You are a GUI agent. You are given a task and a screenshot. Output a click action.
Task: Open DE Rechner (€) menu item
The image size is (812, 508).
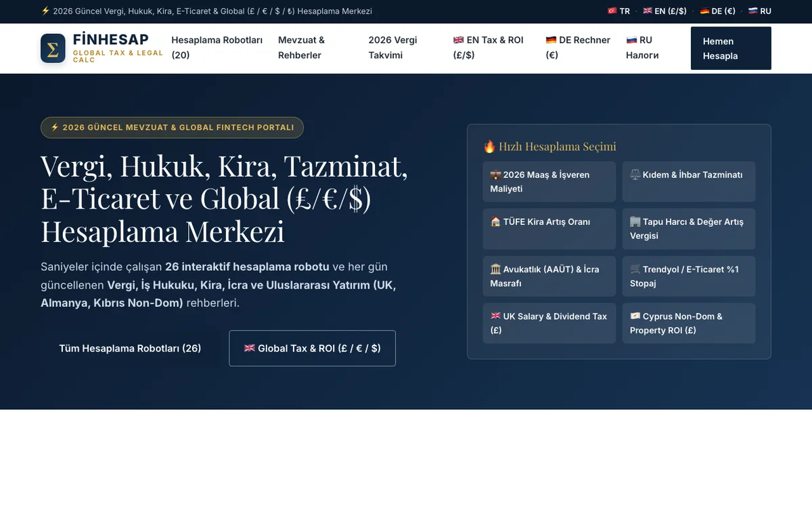tap(578, 47)
